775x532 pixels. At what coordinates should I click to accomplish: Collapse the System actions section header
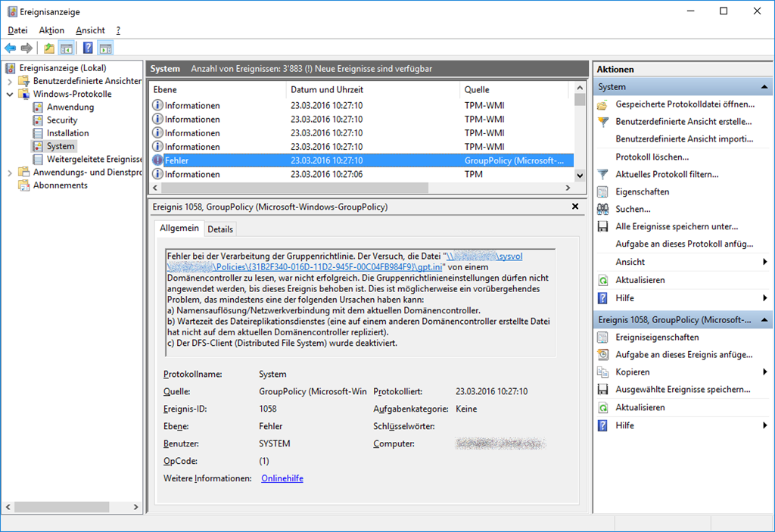(764, 87)
